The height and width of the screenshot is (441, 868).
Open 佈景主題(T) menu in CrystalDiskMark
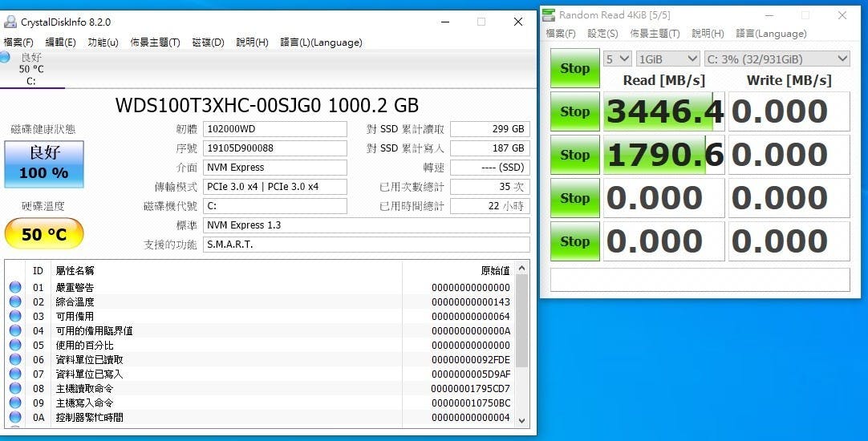pyautogui.click(x=655, y=34)
